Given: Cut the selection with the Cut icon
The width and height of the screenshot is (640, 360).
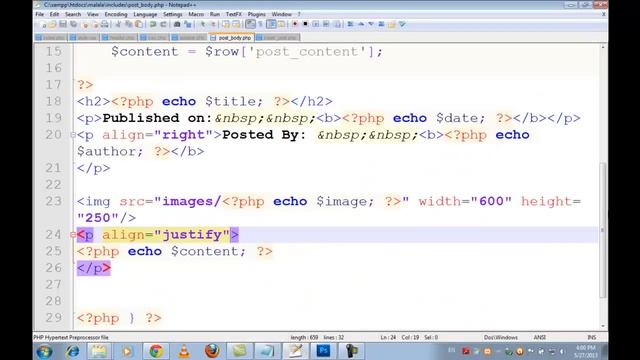Looking at the screenshot, I should tap(118, 24).
